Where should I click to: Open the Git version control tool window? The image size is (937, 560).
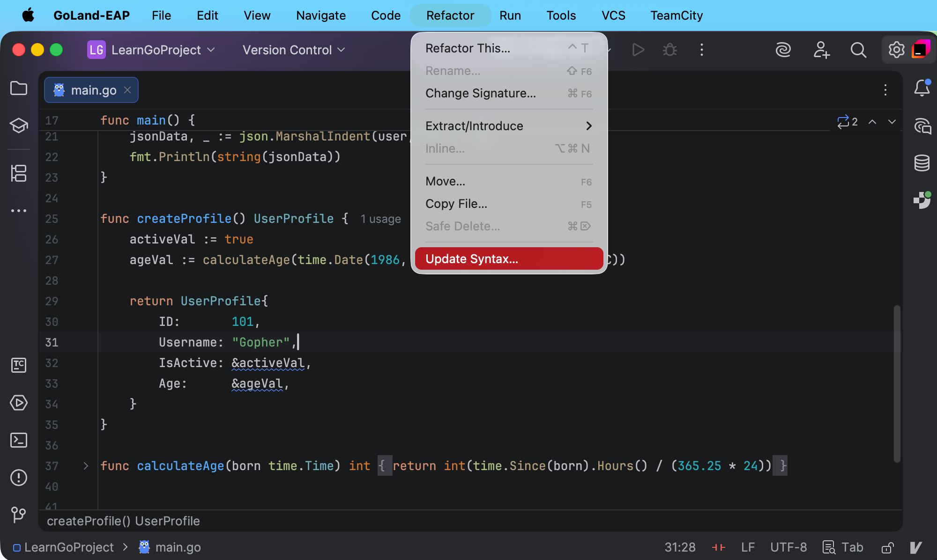(19, 515)
